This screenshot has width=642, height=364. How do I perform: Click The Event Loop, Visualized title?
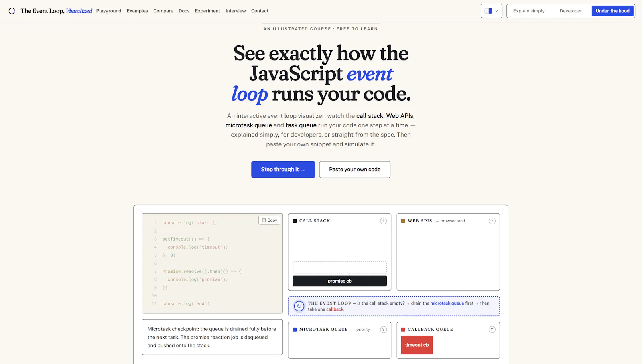click(x=57, y=11)
